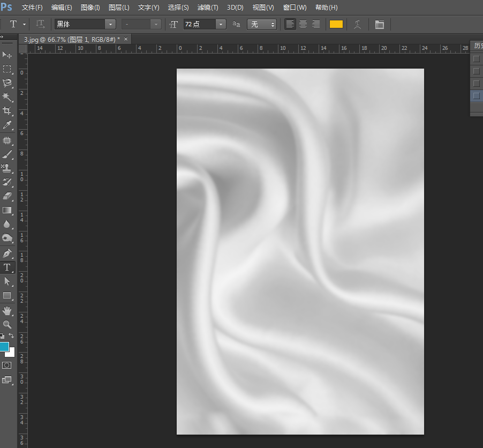Select the Blur tool
Viewport: 483px width, 448px height.
pyautogui.click(x=7, y=224)
